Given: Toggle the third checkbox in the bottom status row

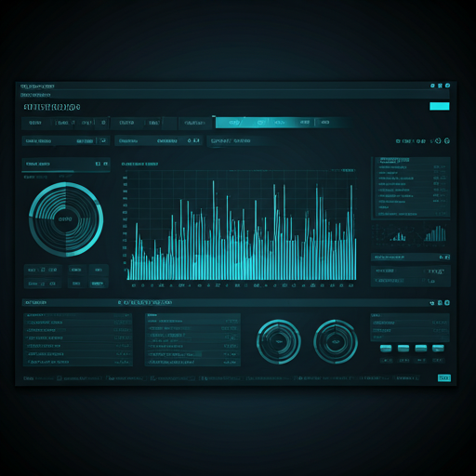Looking at the screenshot, I should coord(152,378).
